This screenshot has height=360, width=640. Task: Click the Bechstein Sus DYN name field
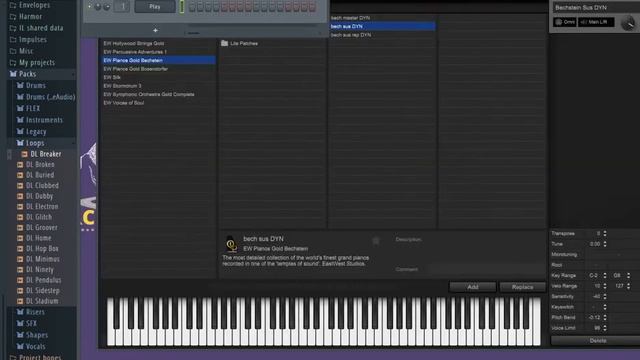click(596, 8)
